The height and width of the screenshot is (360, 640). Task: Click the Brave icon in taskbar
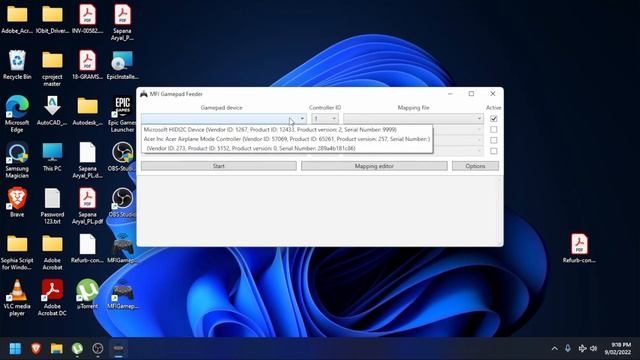pyautogui.click(x=36, y=348)
